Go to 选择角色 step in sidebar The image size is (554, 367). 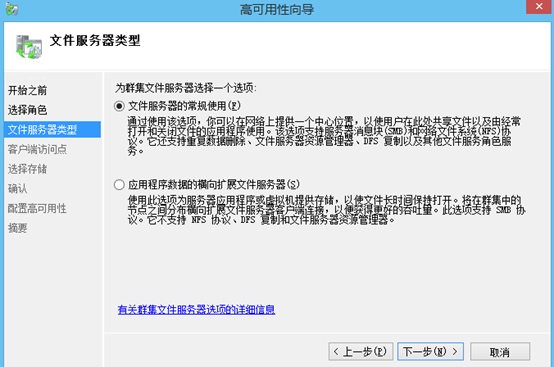point(27,110)
